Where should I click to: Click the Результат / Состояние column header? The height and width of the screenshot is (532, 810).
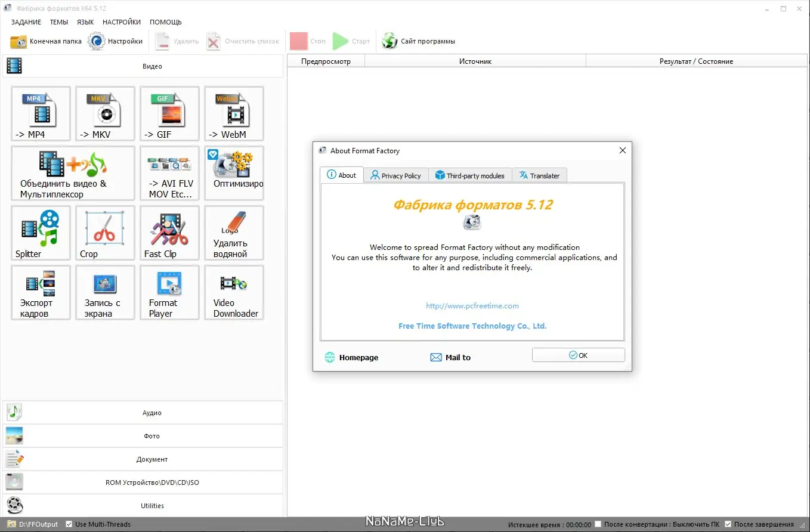pyautogui.click(x=697, y=61)
